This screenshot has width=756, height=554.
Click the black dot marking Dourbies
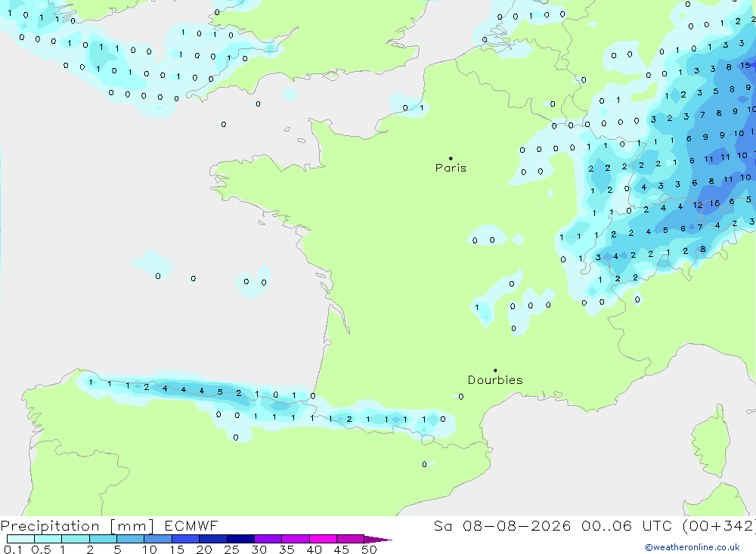(495, 370)
